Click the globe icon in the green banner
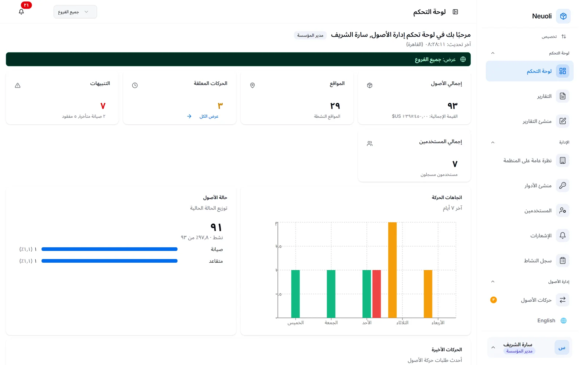This screenshot has width=588, height=365. pyautogui.click(x=463, y=59)
